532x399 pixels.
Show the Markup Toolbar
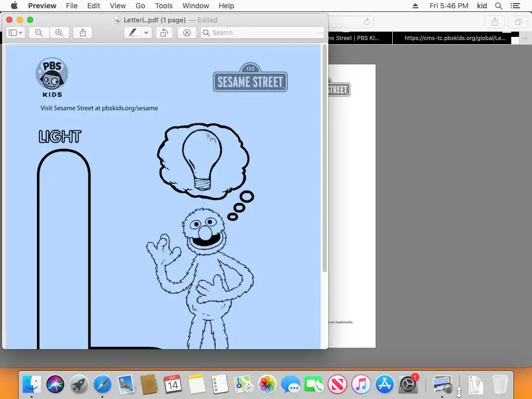[x=187, y=33]
